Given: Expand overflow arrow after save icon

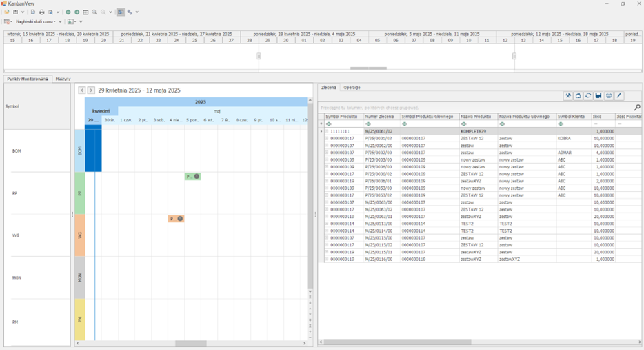Looking at the screenshot, I should [x=23, y=12].
